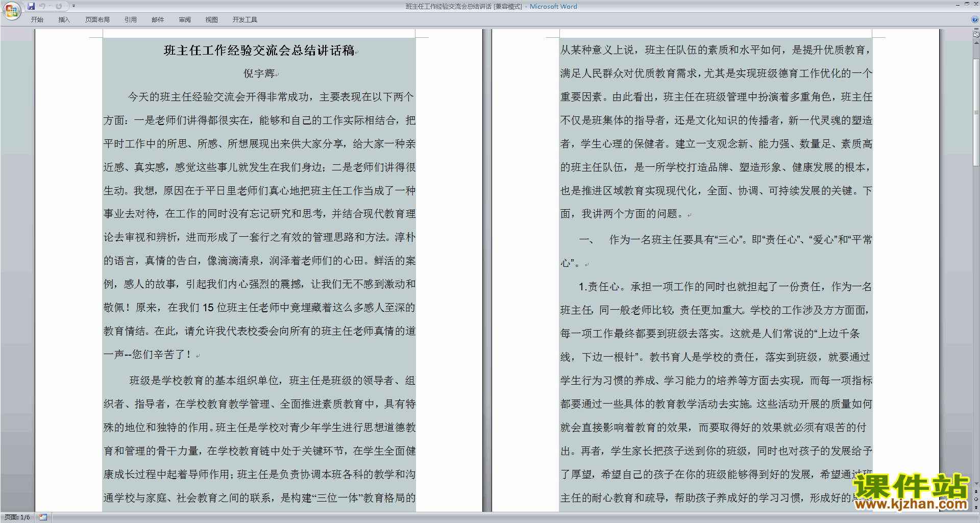Click the line 敬佩！原来，在我们 15 位班主任老师中
The image size is (980, 523).
point(259,308)
